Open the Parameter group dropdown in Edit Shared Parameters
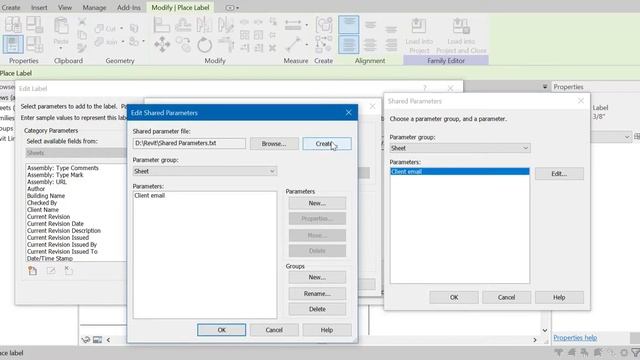This screenshot has height=360, width=640. 205,171
